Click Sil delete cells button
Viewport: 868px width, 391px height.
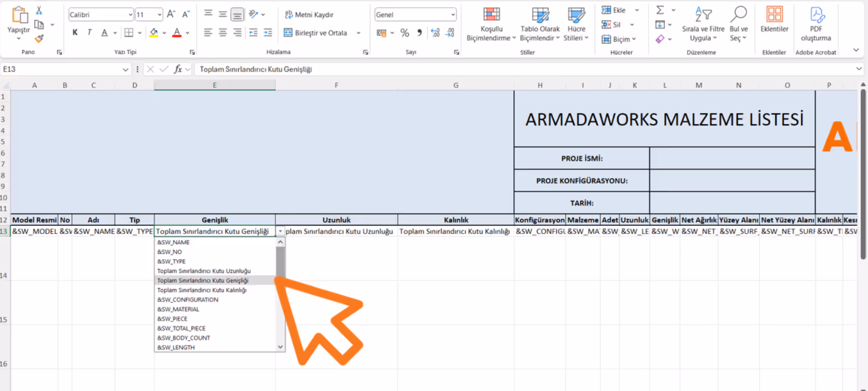pyautogui.click(x=611, y=25)
